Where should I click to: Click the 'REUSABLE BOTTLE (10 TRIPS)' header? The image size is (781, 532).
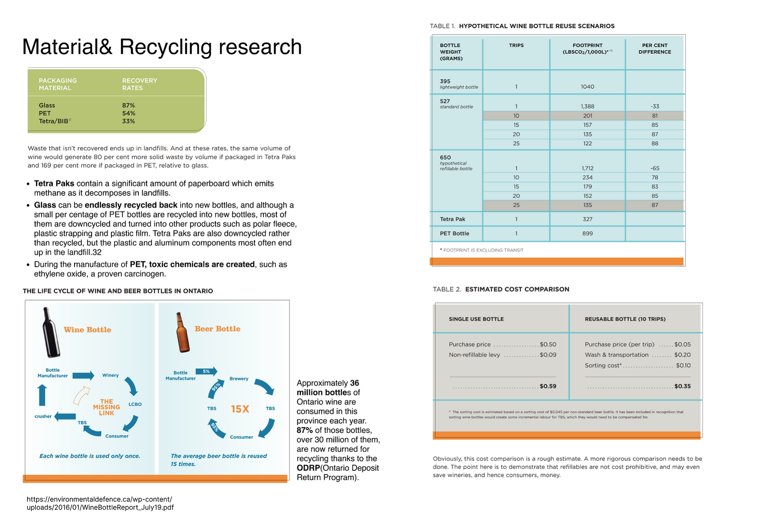pyautogui.click(x=625, y=319)
